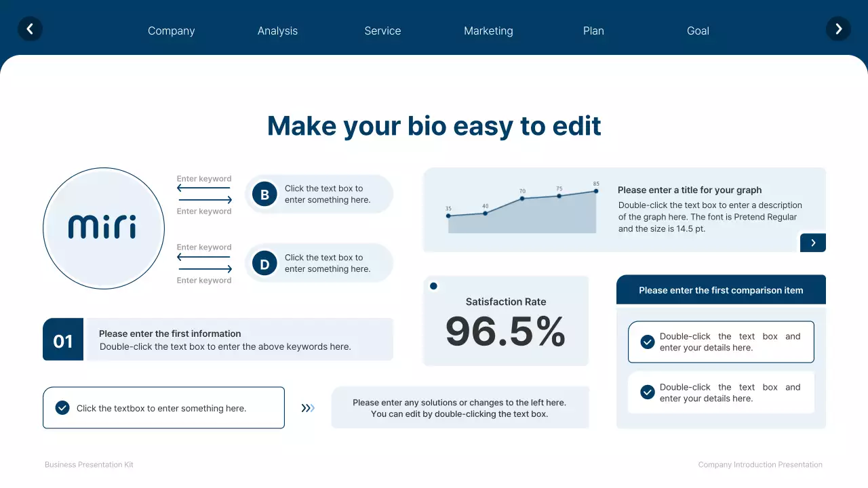Open the Marketing navigation tab

[488, 30]
